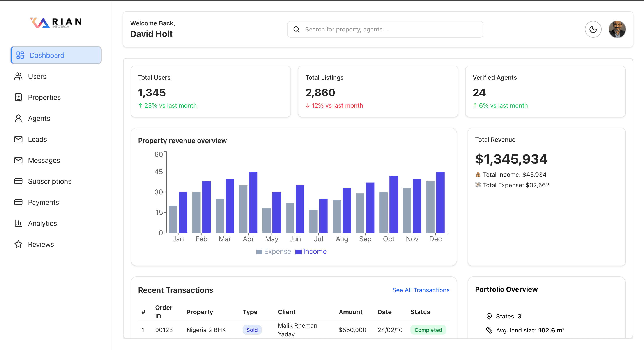Image resolution: width=644 pixels, height=350 pixels.
Task: Open Properties in sidebar
Action: tap(56, 97)
